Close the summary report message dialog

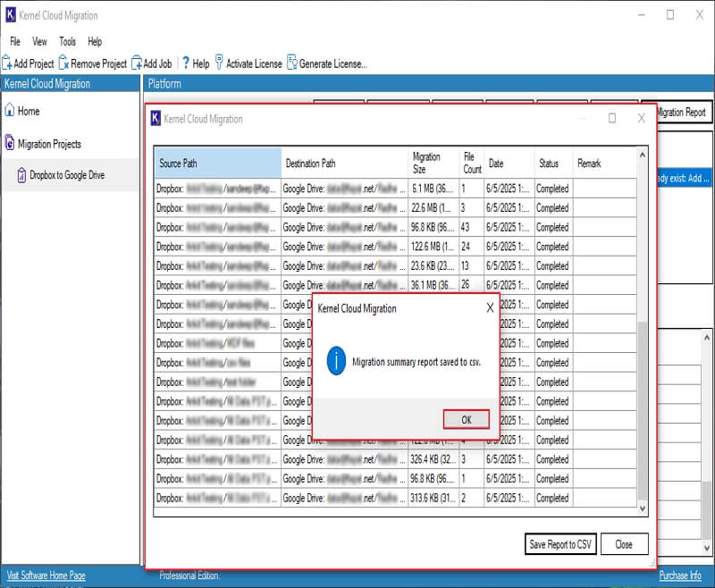coord(490,308)
